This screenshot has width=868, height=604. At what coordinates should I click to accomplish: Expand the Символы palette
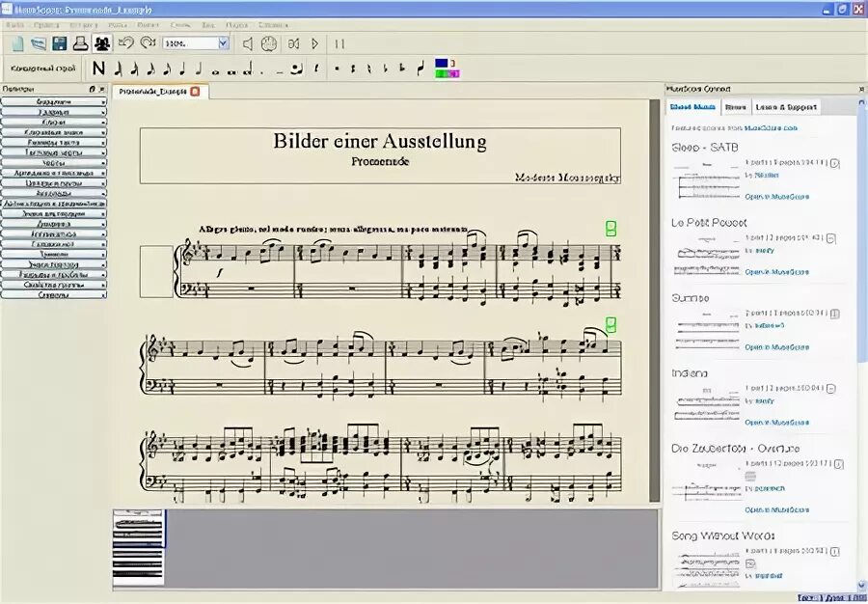54,295
